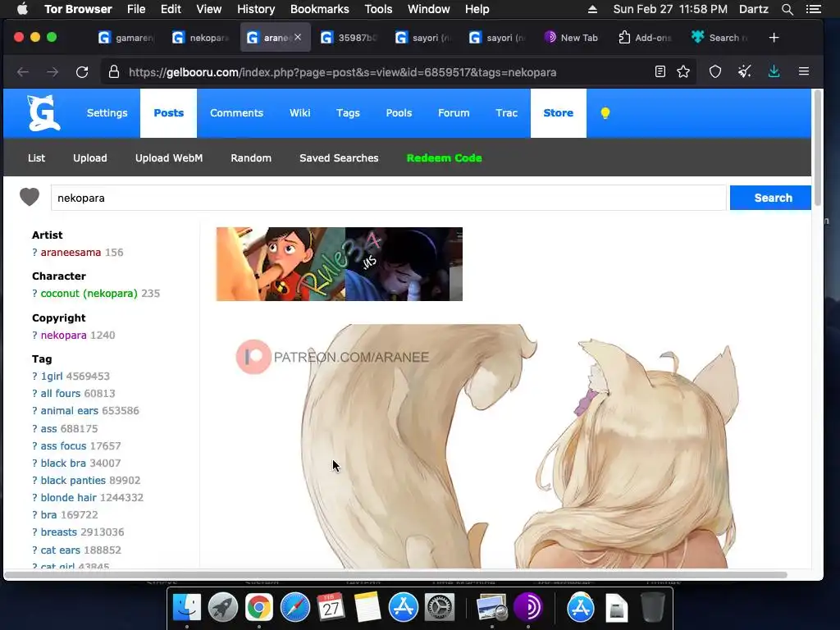This screenshot has width=840, height=630.
Task: Click the horizontal scrollbar at window bottom
Action: (x=395, y=575)
